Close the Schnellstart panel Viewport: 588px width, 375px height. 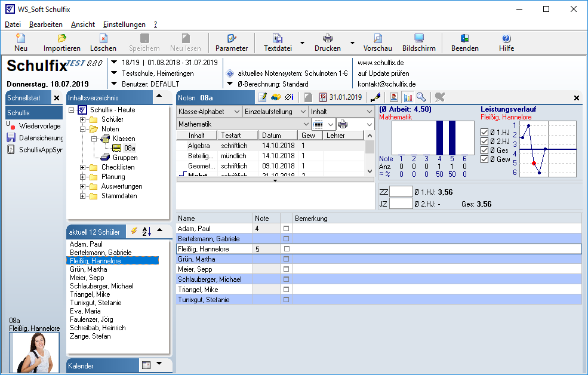coord(57,98)
